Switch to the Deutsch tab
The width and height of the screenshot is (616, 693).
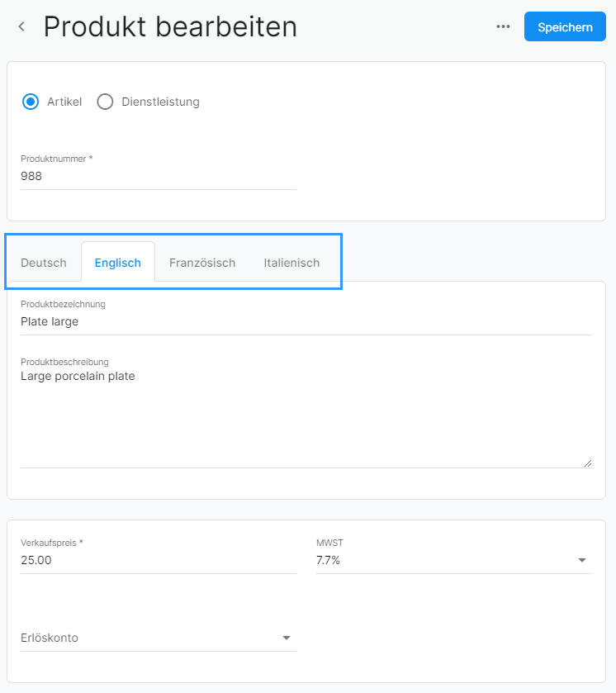tap(44, 263)
